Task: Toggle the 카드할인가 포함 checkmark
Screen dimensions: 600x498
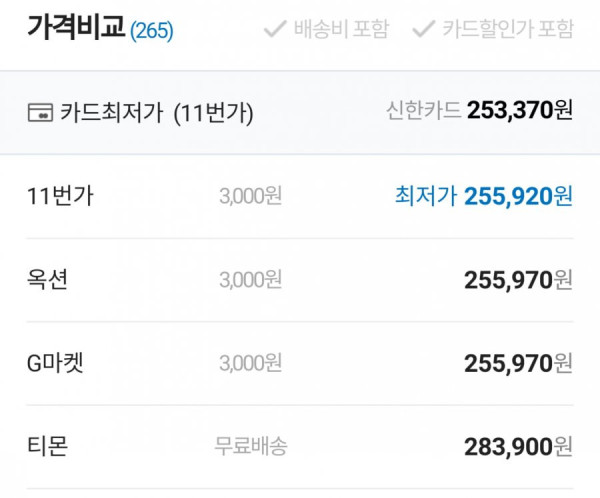Action: tap(424, 29)
